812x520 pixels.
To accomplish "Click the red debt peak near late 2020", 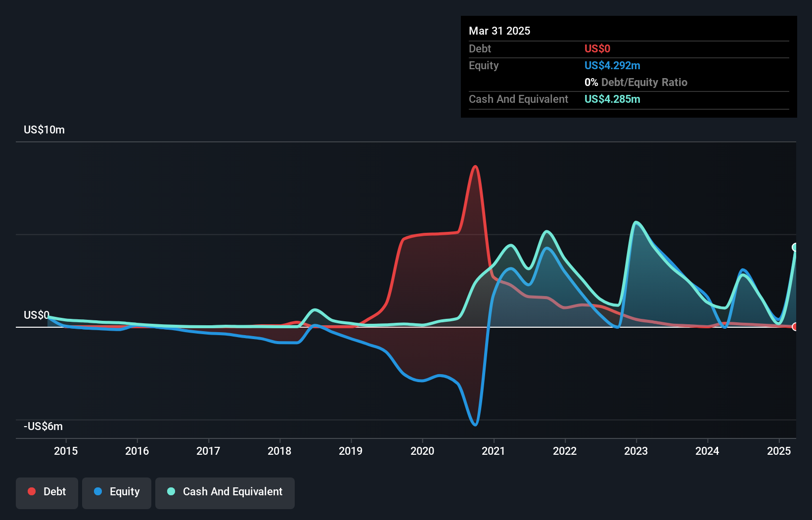I will point(475,167).
